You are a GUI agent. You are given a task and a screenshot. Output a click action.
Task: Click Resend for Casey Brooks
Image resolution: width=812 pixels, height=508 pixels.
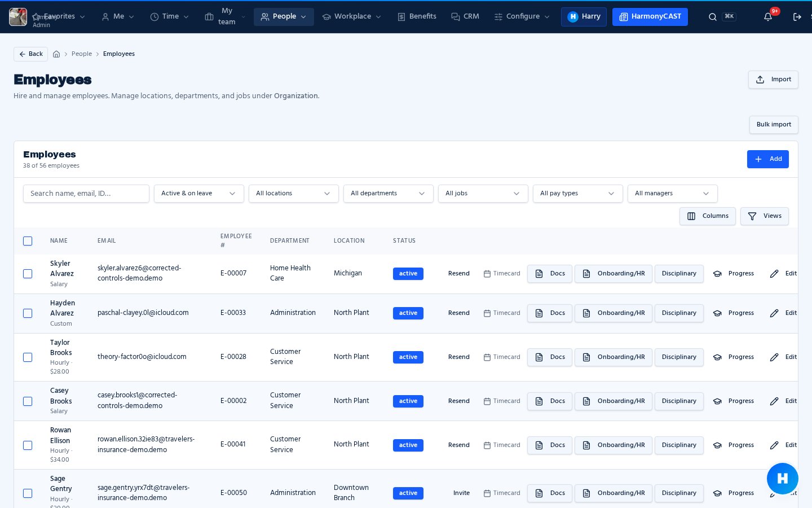click(459, 401)
